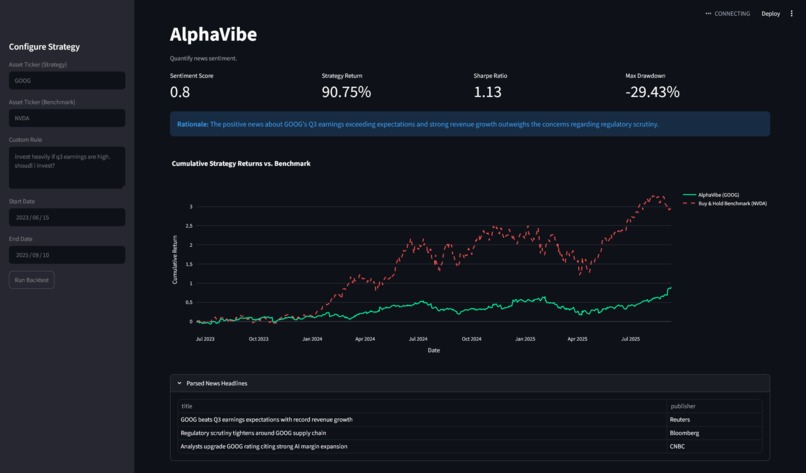
Task: Click the Rationale info box text
Action: click(x=418, y=124)
